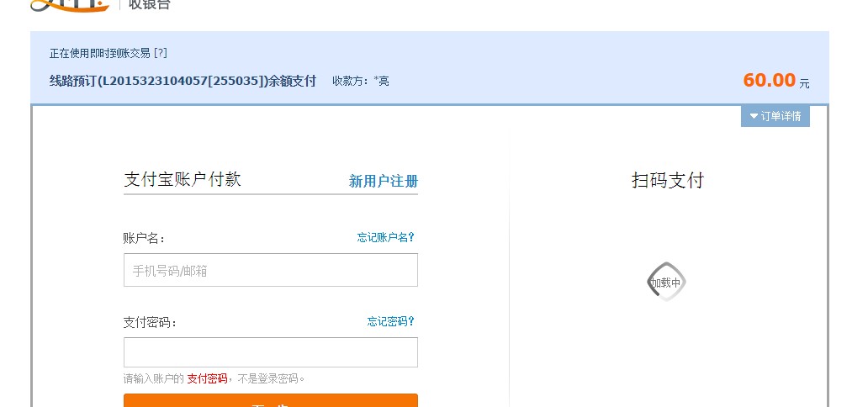This screenshot has width=868, height=407.
Task: Open the 新用户注册 registration link
Action: (383, 181)
